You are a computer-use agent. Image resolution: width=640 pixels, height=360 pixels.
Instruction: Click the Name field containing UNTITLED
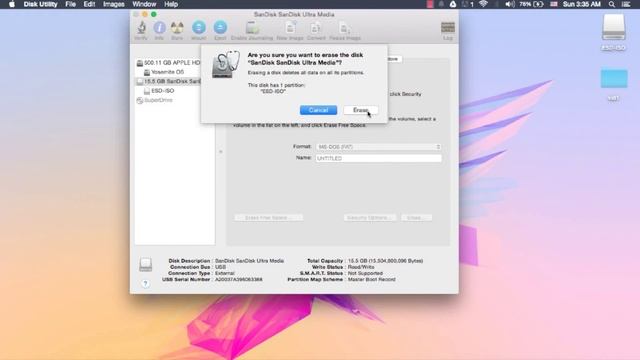378,158
